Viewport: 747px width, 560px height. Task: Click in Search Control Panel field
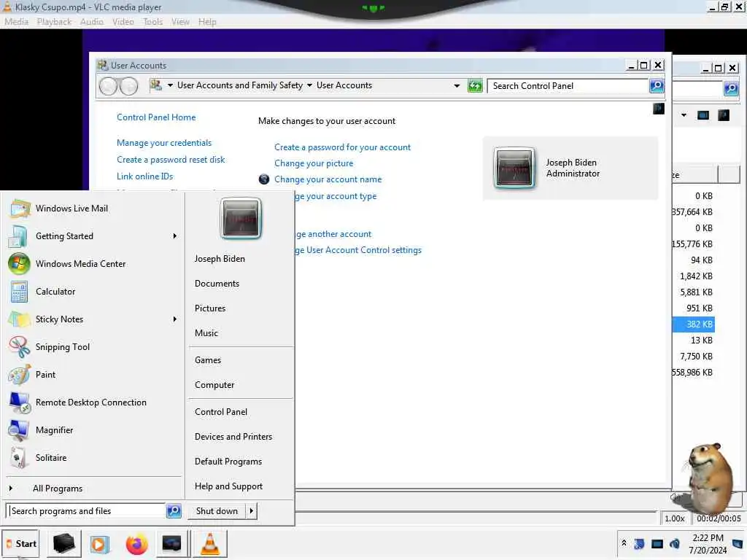coord(568,86)
